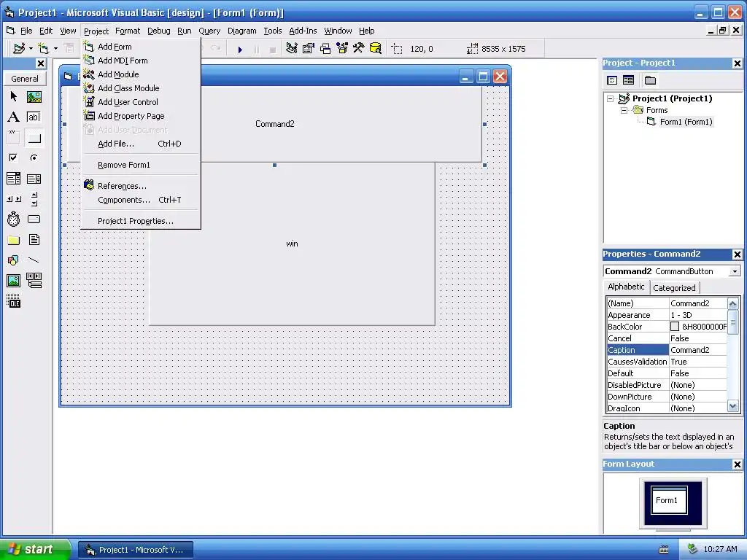Pick the Image control tool
Screen dimensions: 747x560
point(13,281)
